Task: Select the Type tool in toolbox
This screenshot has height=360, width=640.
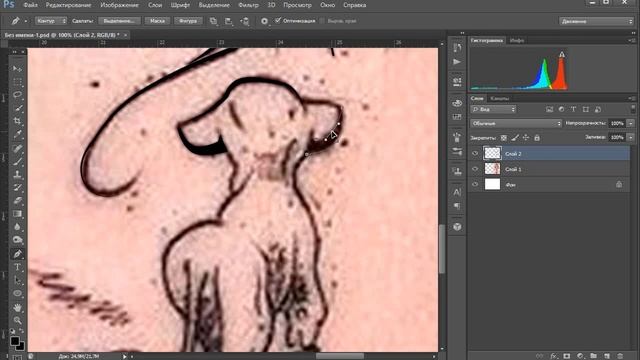Action: 17,267
